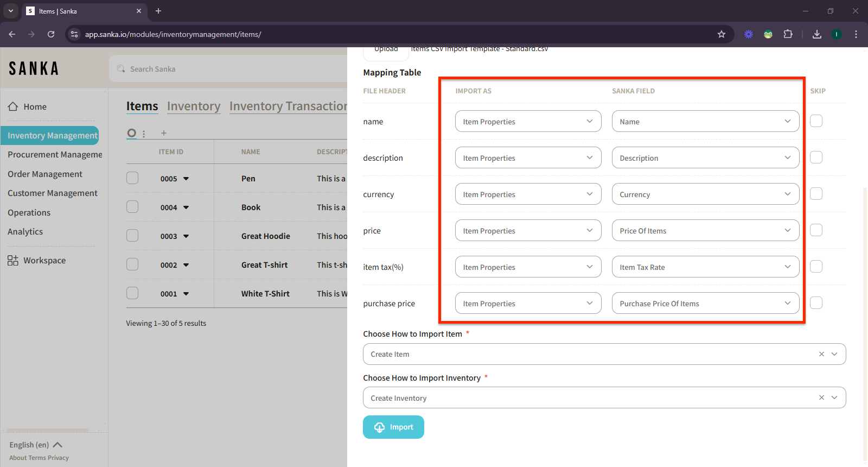This screenshot has width=868, height=467.
Task: Click the Home icon in sidebar
Action: coord(13,107)
